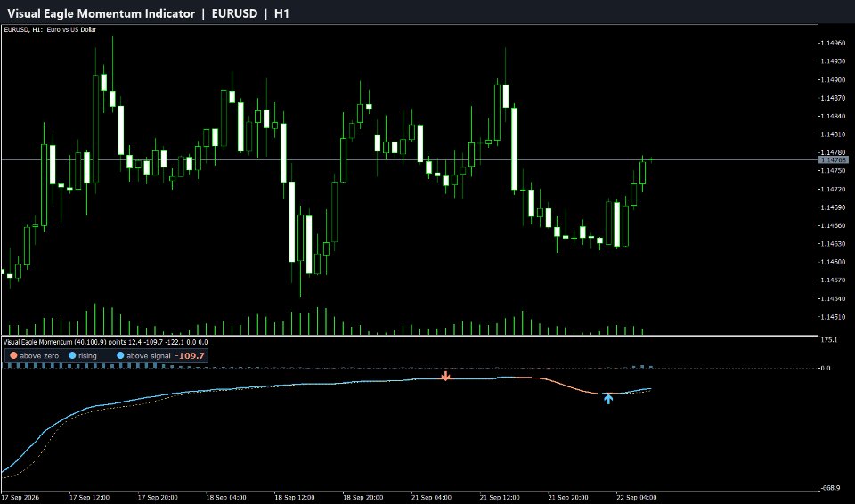This screenshot has width=855, height=504.
Task: Click the '17 Sep 2026' date axis label
Action: point(20,498)
